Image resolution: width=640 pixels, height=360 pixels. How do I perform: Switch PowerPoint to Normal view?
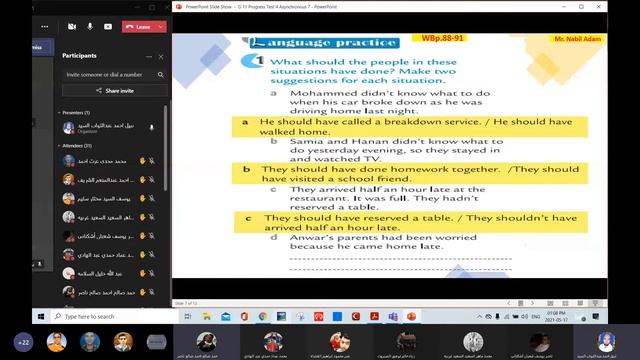pyautogui.click(x=550, y=303)
